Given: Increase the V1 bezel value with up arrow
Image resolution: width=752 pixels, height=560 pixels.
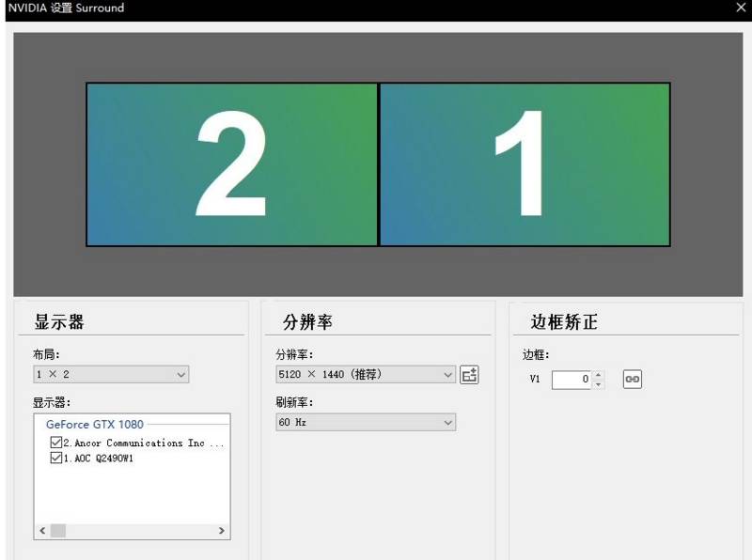Looking at the screenshot, I should click(600, 375).
